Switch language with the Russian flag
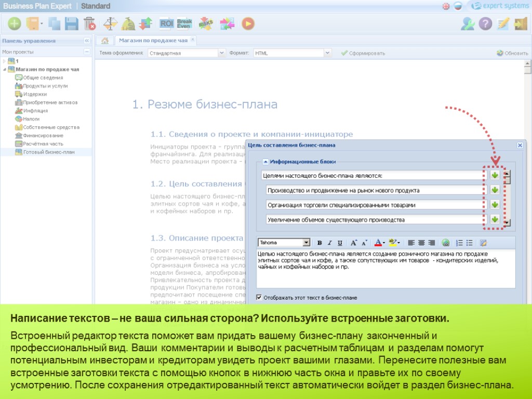 pos(458,6)
